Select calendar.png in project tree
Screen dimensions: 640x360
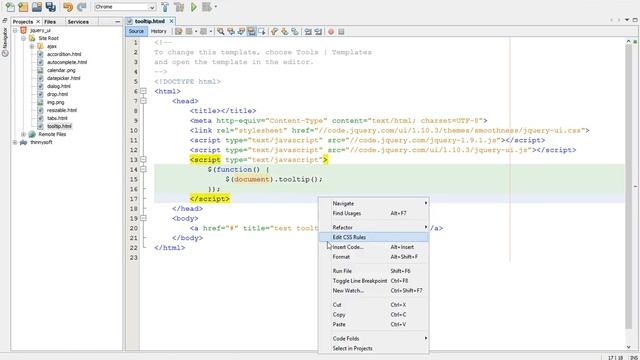(x=61, y=70)
